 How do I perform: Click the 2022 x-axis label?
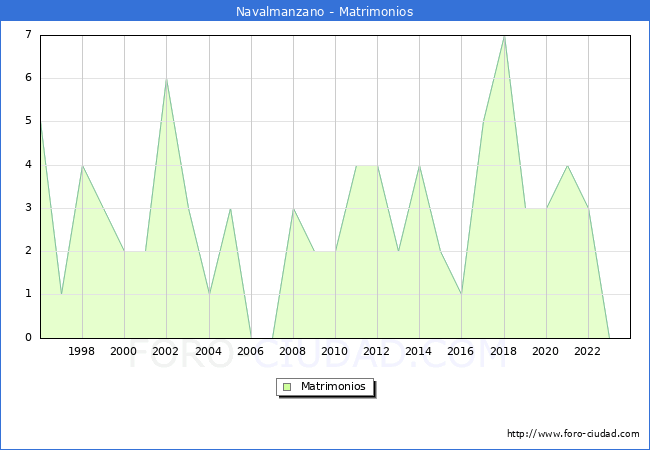tap(588, 351)
